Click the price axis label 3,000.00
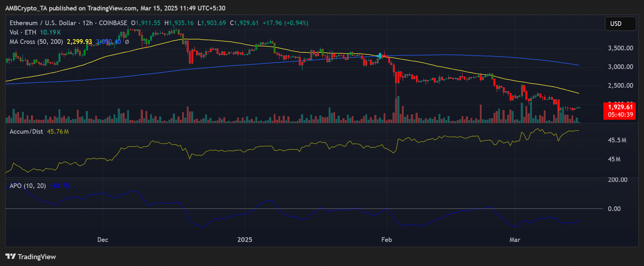 click(620, 67)
